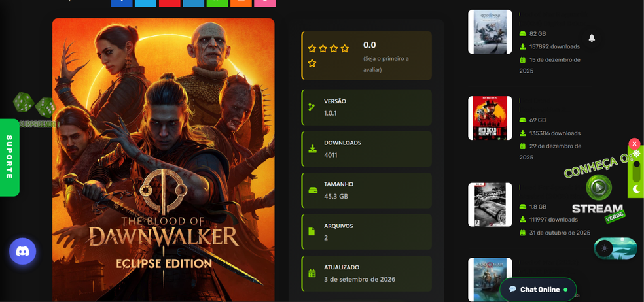
Task: Click the 0.0 rating score
Action: [x=369, y=45]
